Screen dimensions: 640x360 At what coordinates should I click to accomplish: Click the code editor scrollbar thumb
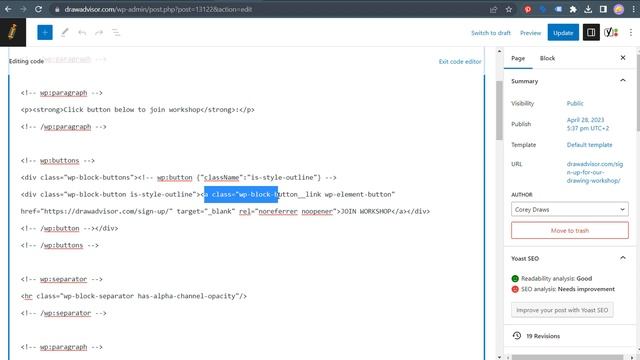499,110
